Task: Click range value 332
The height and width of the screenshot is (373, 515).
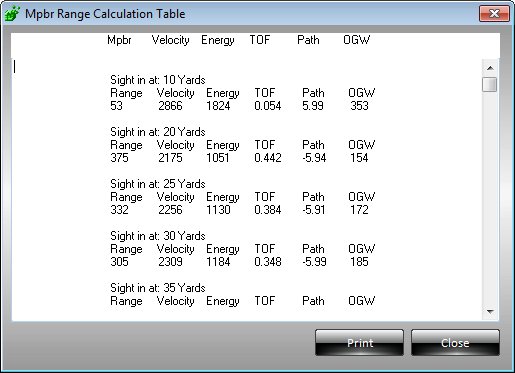Action: (x=119, y=210)
